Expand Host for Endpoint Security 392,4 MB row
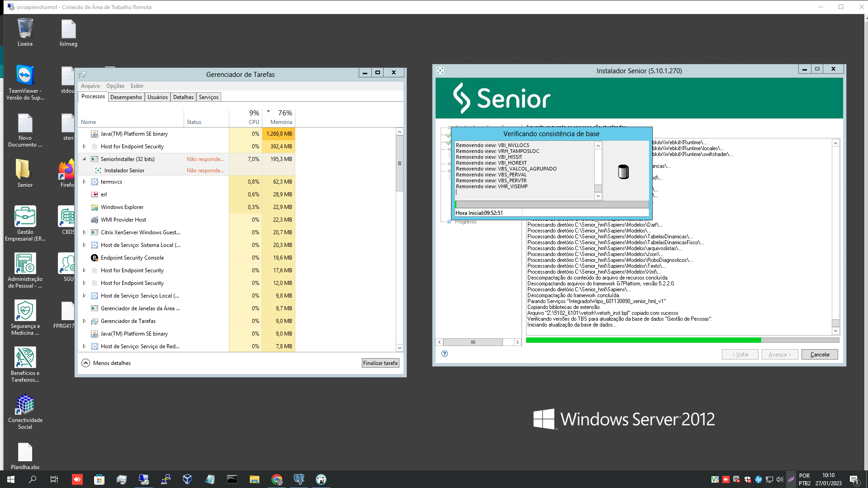Viewport: 868px width, 488px height. [x=84, y=147]
